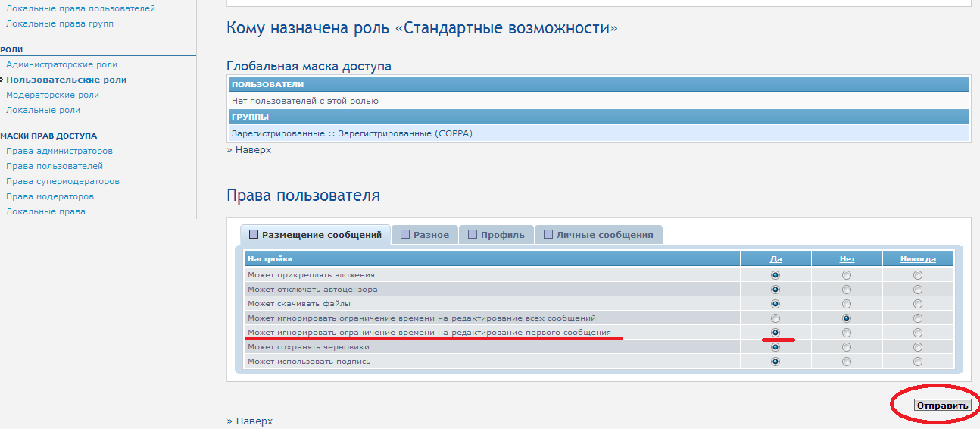This screenshot has height=429, width=980.
Task: Set Нет for Может скачивать файлы
Action: tap(847, 304)
